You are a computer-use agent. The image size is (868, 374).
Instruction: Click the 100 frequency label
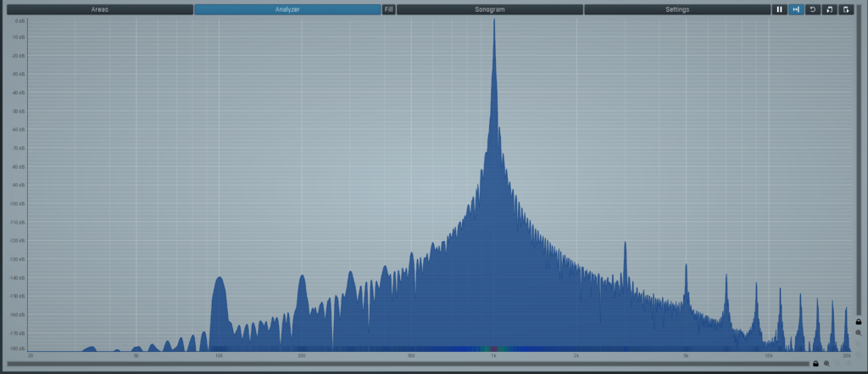219,355
